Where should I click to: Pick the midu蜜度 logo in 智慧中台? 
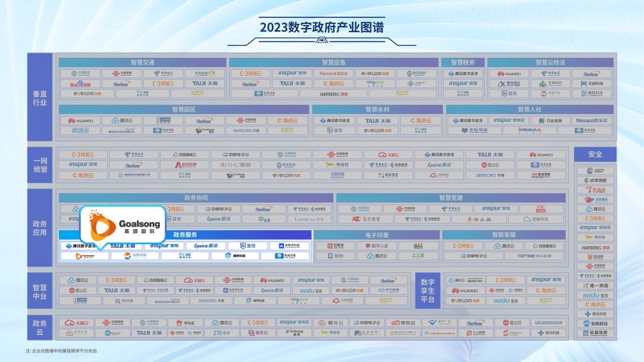click(309, 290)
